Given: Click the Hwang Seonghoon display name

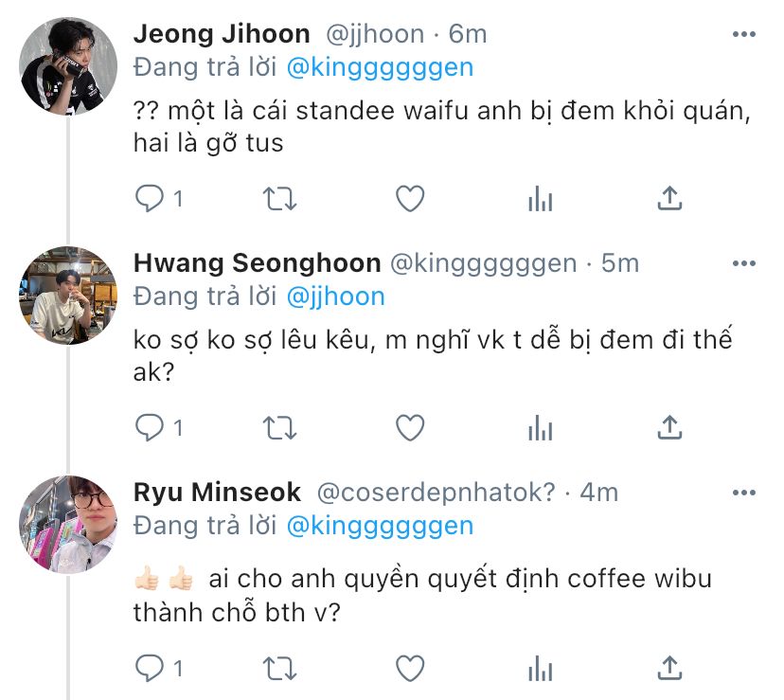Looking at the screenshot, I should pos(257,263).
